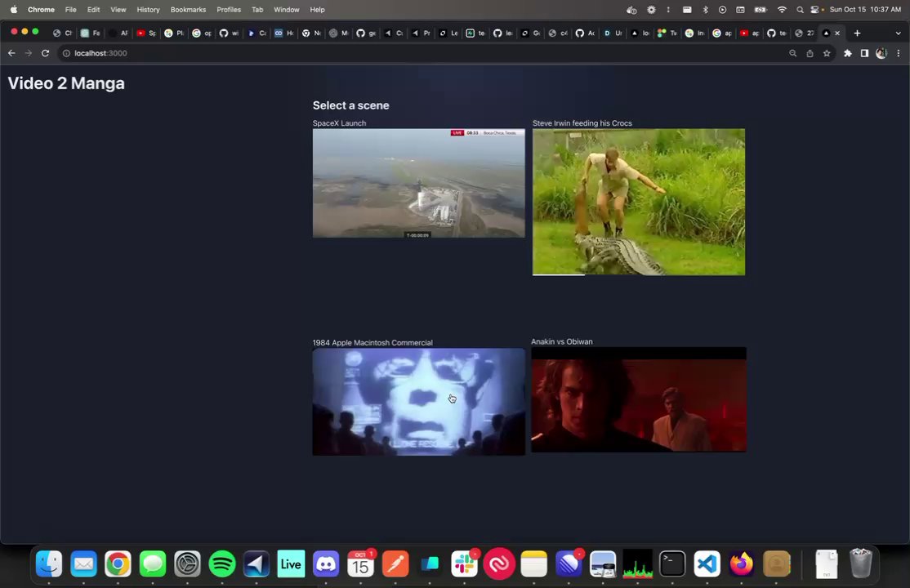
Task: Open the View menu
Action: click(x=118, y=9)
